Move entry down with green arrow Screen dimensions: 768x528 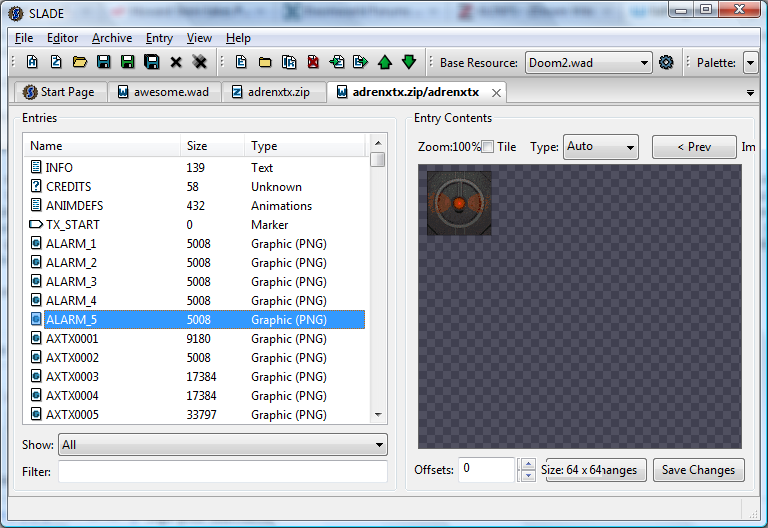click(409, 62)
